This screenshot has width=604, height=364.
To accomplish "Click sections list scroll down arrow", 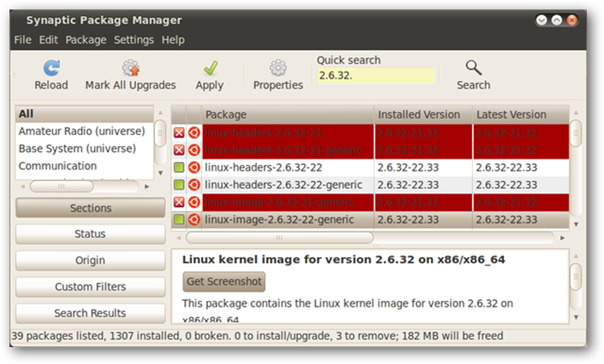I will click(x=160, y=173).
